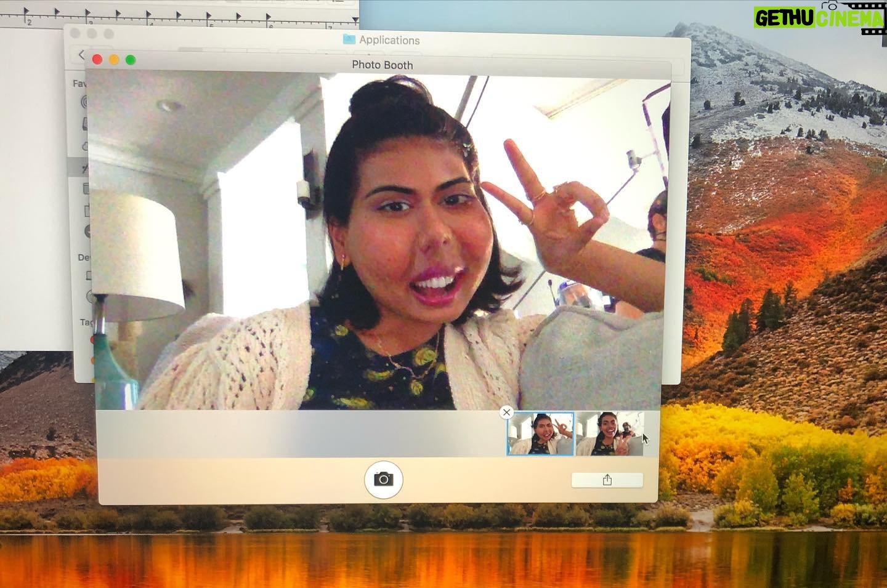Choose the red tag in Finder sidebar
The image size is (887, 588).
[x=92, y=339]
